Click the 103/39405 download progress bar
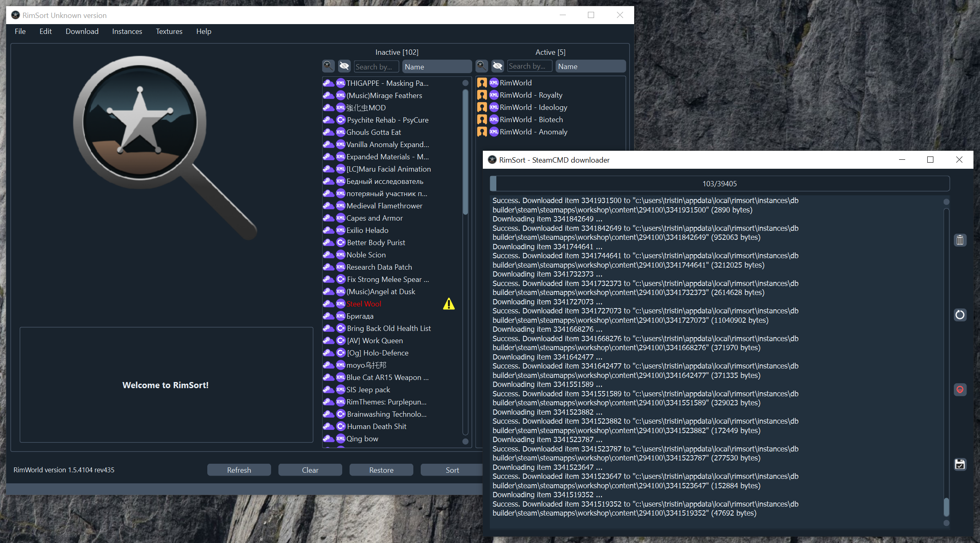Image resolution: width=980 pixels, height=543 pixels. pos(719,183)
